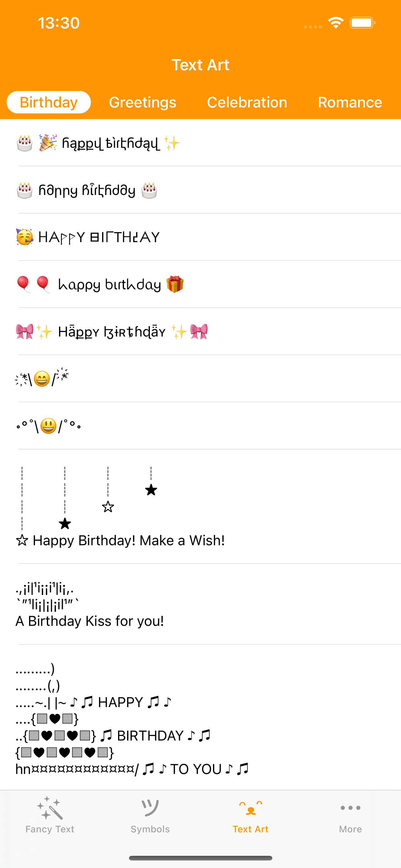This screenshot has width=401, height=868.
Task: Tap the Text Art face icon
Action: pos(250,808)
